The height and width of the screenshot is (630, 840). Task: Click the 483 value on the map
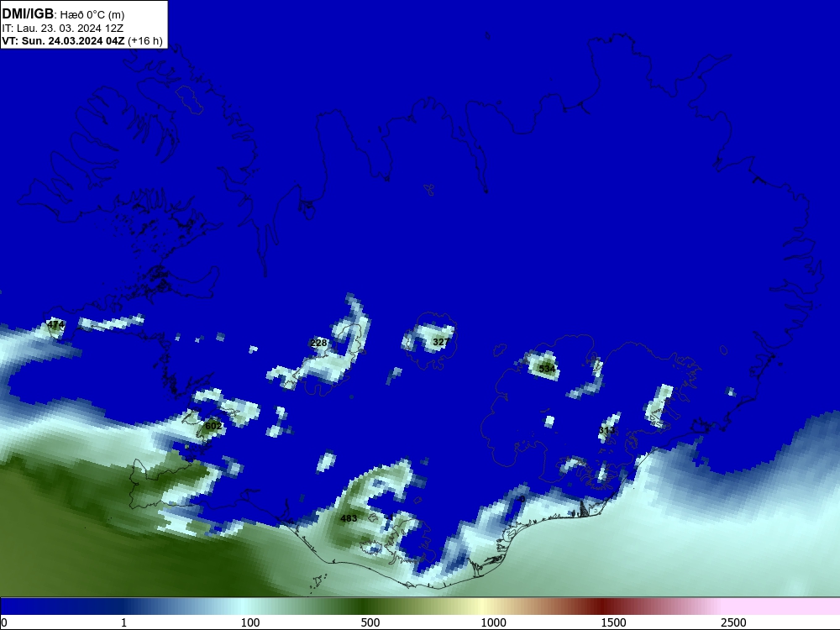coord(349,518)
